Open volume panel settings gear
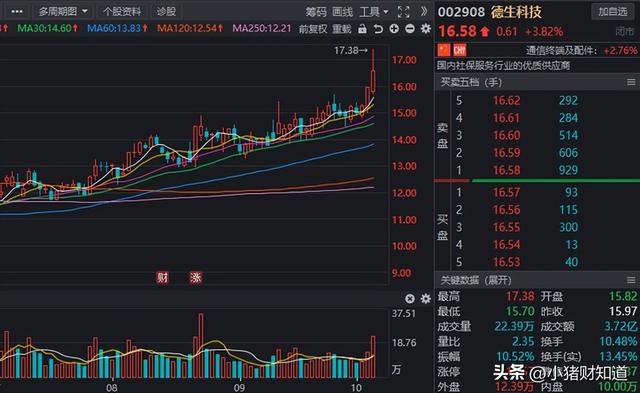The width and height of the screenshot is (640, 393). 426,299
